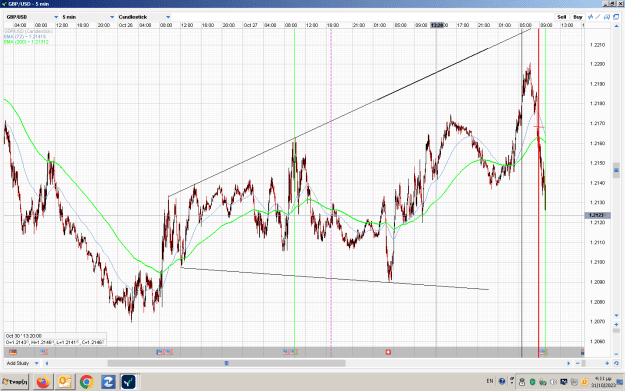Viewport: 625px width, 391px height.
Task: Click the Oct 27 date label
Action: pyautogui.click(x=251, y=25)
